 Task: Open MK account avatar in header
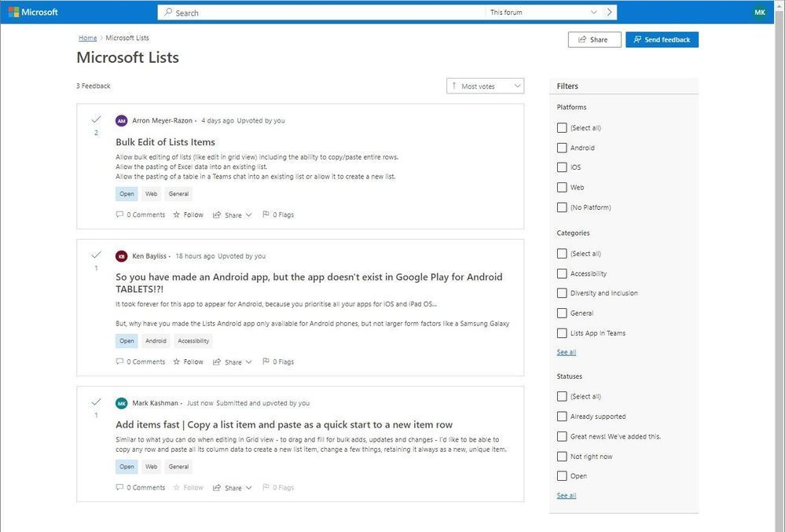(760, 13)
